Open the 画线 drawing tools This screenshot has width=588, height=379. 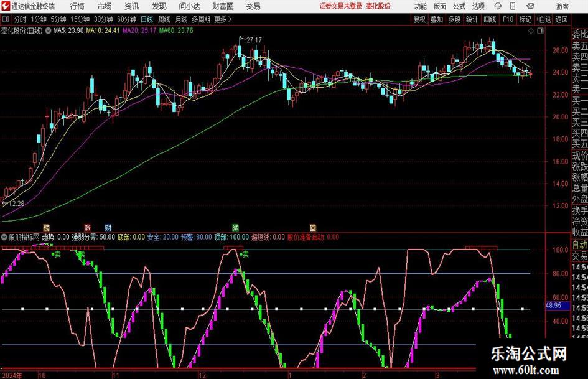click(x=490, y=19)
